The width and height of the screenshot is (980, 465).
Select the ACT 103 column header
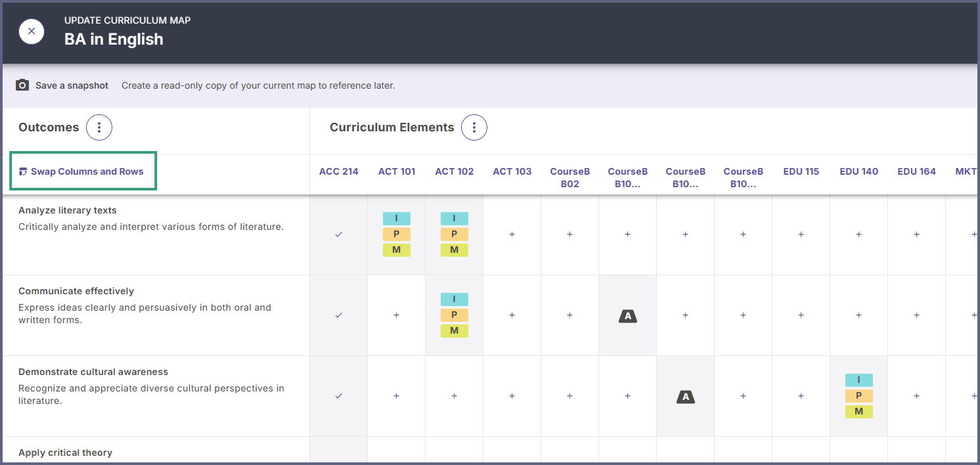(512, 171)
